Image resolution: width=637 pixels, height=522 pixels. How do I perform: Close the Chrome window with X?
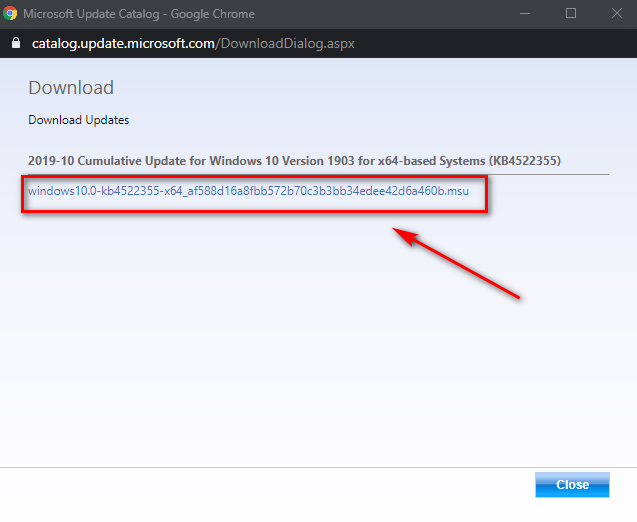click(617, 13)
